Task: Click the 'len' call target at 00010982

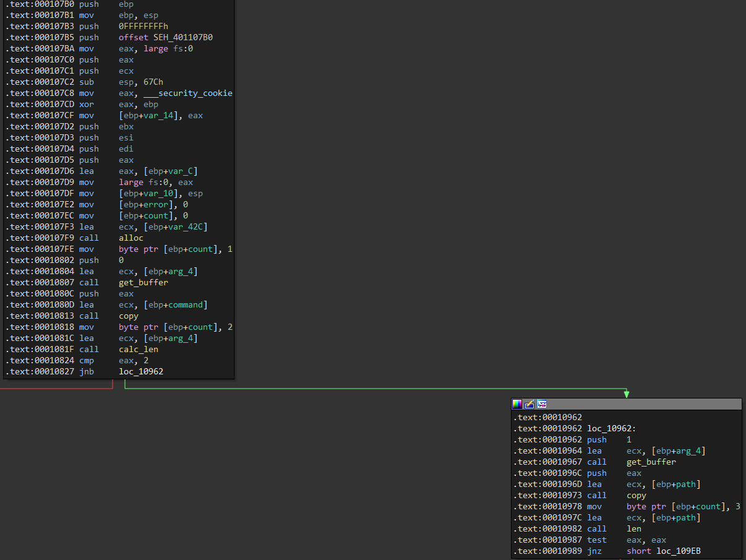Action: [634, 529]
